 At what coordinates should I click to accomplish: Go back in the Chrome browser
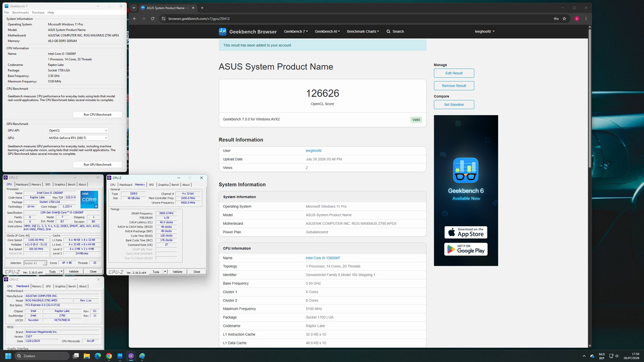pyautogui.click(x=134, y=19)
